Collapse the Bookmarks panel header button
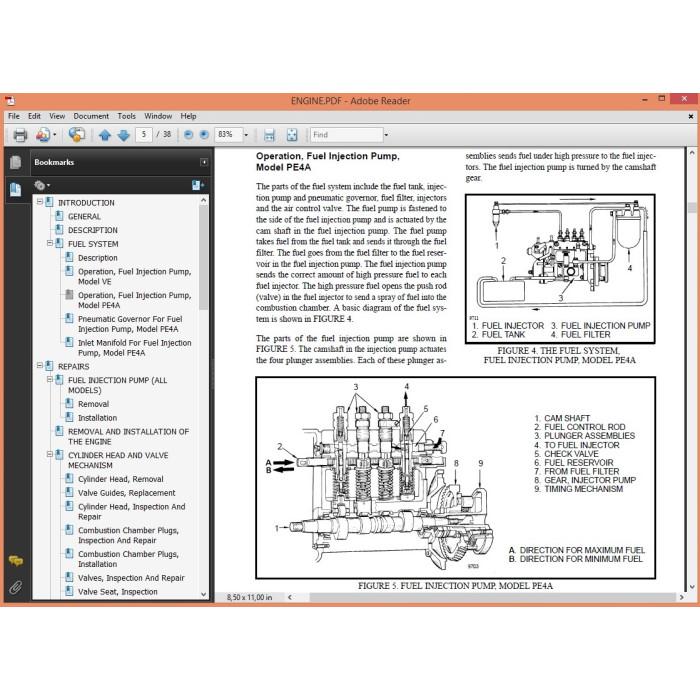This screenshot has width=700, height=700. (204, 162)
